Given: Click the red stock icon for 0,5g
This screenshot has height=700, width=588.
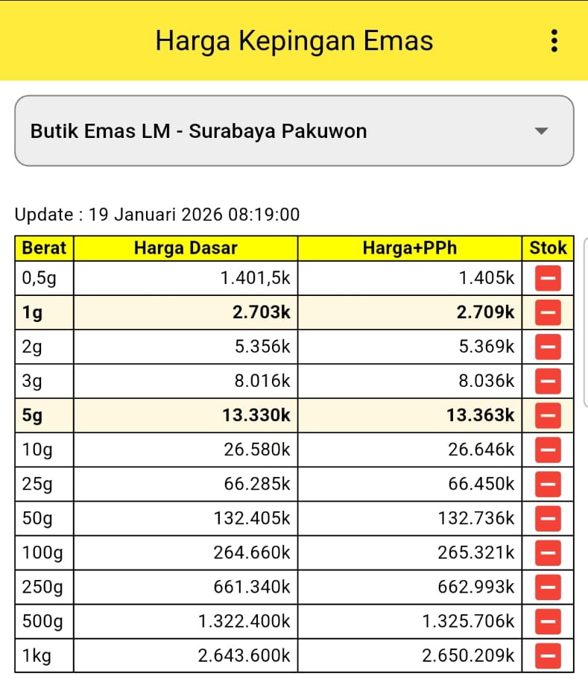Looking at the screenshot, I should tap(548, 279).
